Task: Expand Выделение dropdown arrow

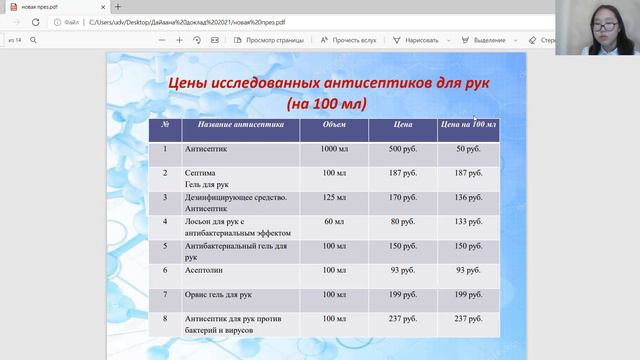Action: pyautogui.click(x=516, y=40)
